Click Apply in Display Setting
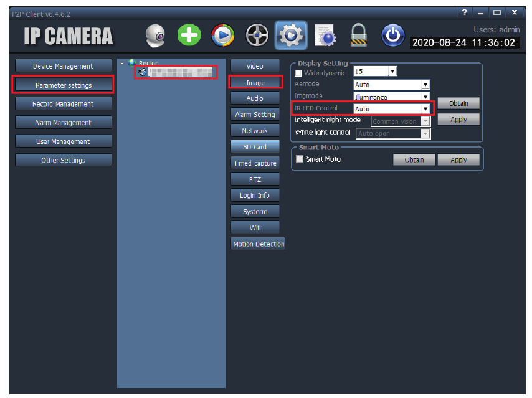 (458, 120)
